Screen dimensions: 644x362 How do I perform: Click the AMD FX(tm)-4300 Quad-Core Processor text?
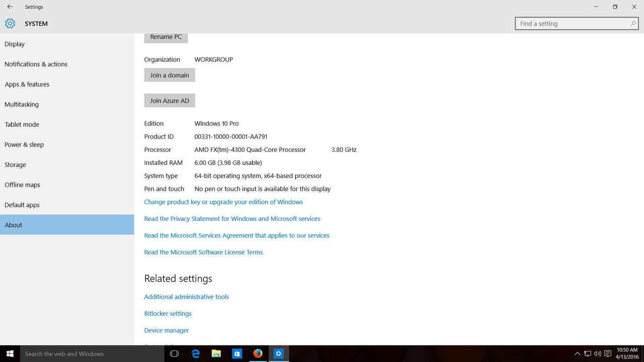coord(250,149)
